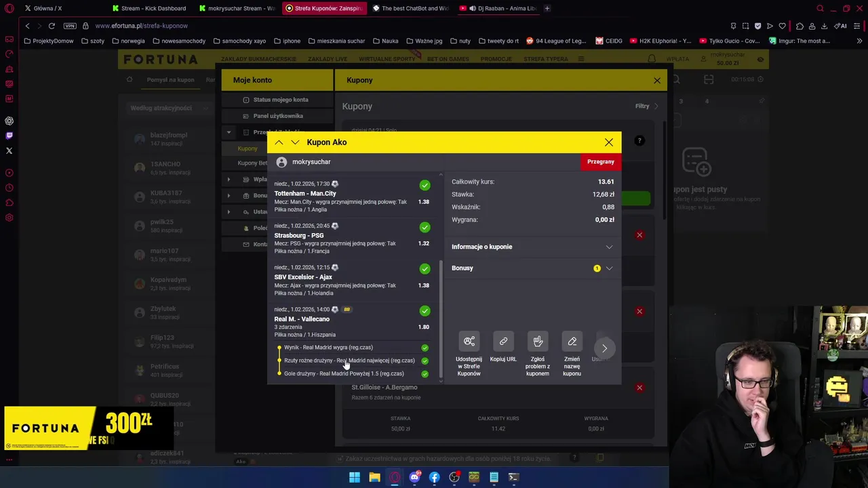The image size is (868, 488).
Task: Open Promocje in Fortuna navigation
Action: (x=496, y=59)
